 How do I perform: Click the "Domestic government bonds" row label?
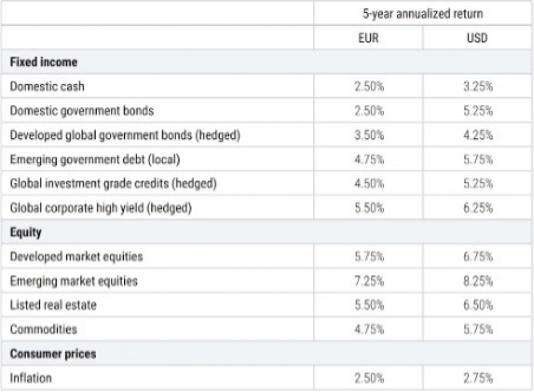(x=81, y=111)
